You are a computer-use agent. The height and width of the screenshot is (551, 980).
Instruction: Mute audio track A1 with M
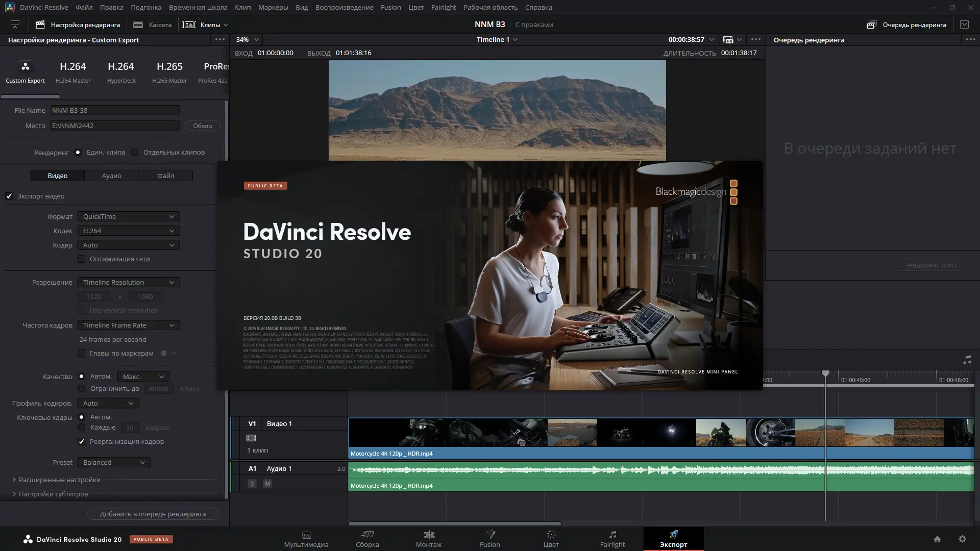(x=267, y=484)
